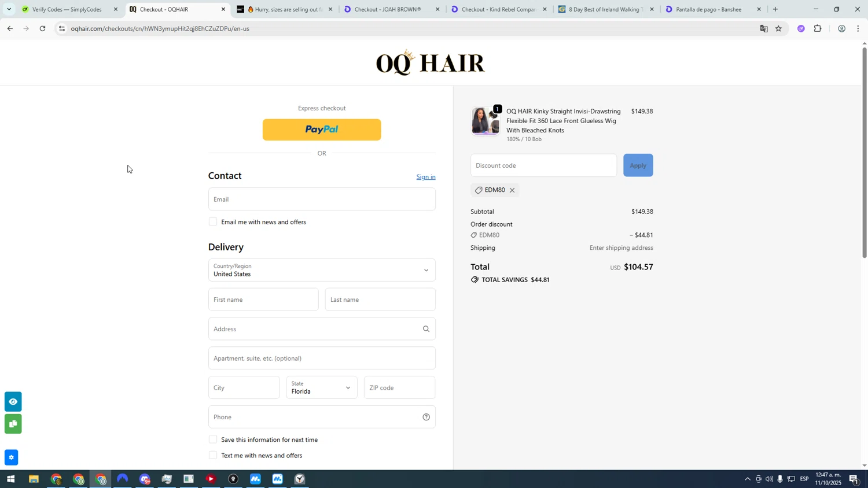The image size is (868, 488).
Task: Click the taskbar clock and date
Action: [x=828, y=479]
